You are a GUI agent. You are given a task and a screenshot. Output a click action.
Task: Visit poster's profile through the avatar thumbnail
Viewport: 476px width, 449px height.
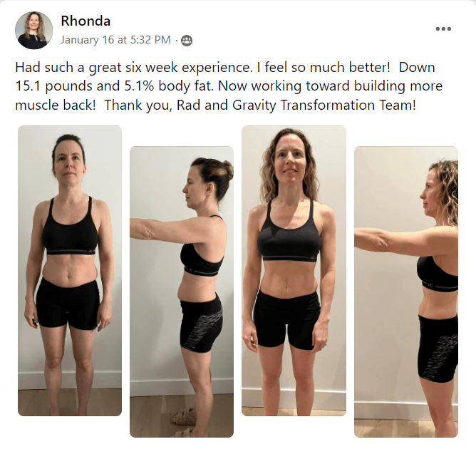(33, 30)
